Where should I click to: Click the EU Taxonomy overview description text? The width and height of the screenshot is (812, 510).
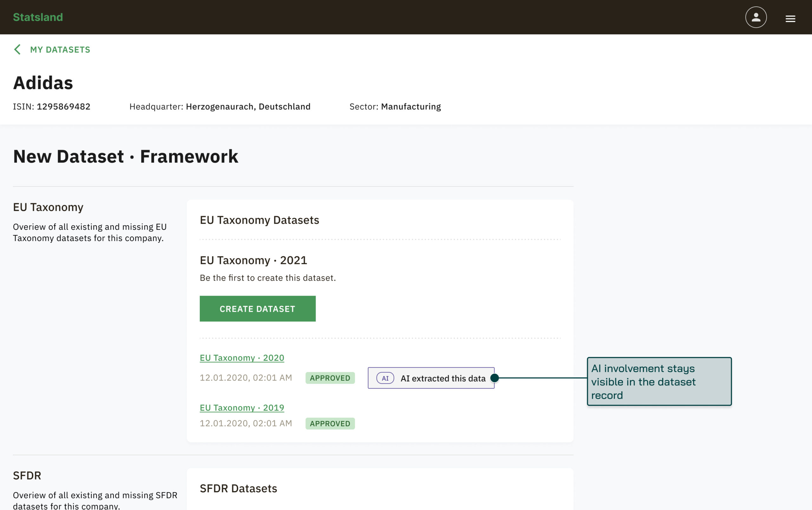(x=90, y=232)
